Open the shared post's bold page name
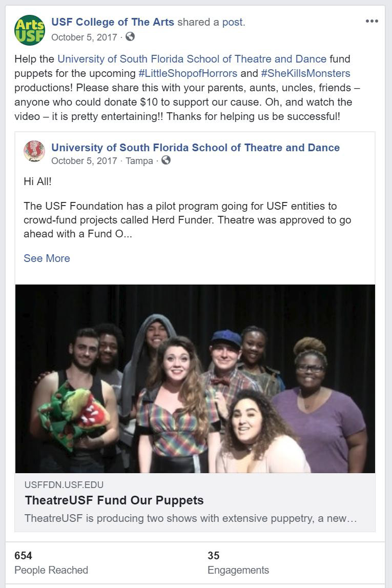392x588 pixels. (195, 148)
